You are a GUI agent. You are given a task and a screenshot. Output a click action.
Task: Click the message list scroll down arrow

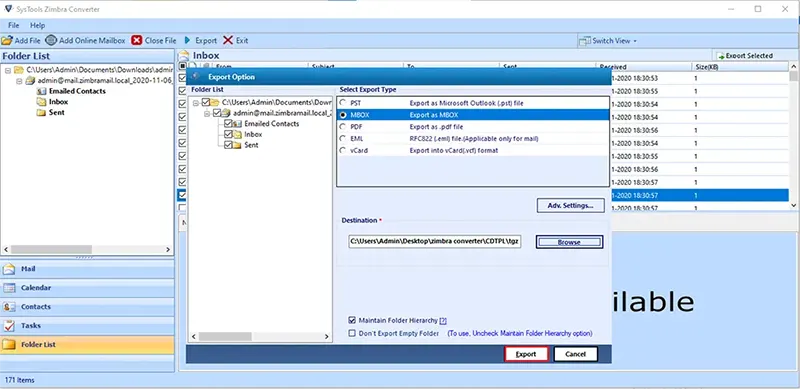tap(793, 205)
